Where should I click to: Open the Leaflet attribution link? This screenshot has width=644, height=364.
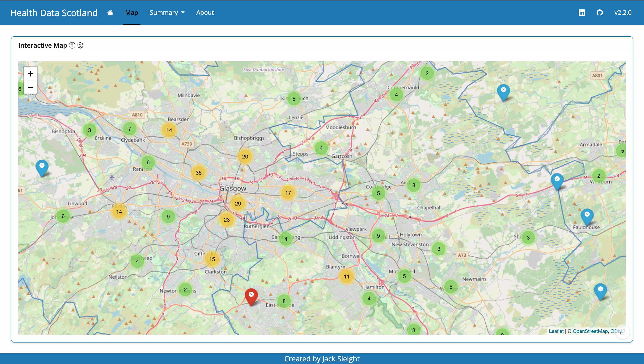coord(556,331)
